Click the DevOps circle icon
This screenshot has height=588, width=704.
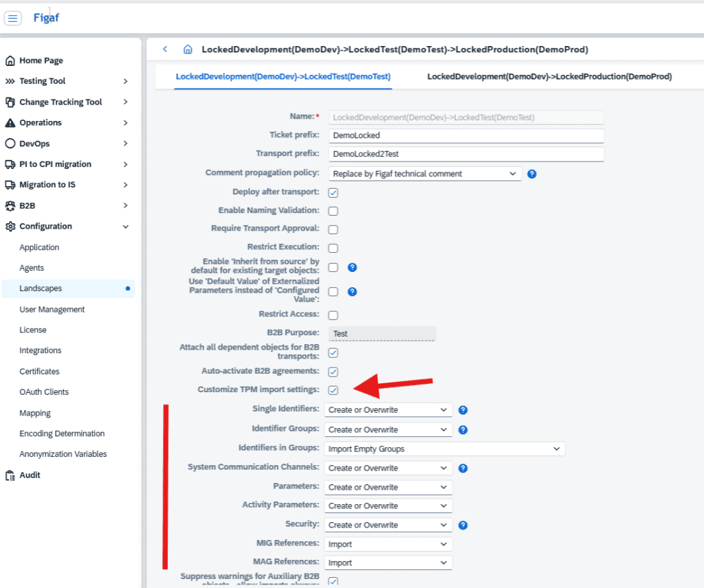coord(10,144)
